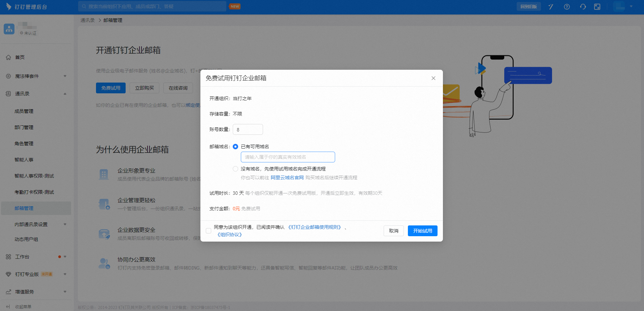Open 部门管理 in the sidebar
644x311 pixels.
(24, 127)
